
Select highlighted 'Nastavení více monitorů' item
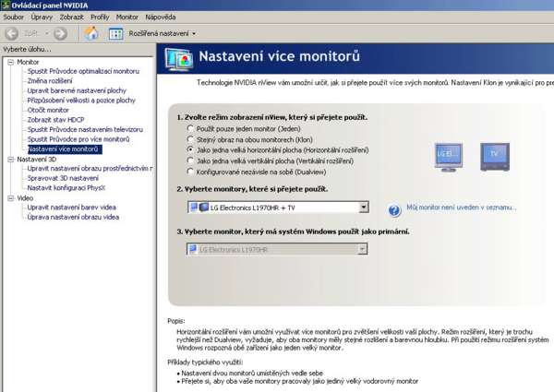pos(65,149)
